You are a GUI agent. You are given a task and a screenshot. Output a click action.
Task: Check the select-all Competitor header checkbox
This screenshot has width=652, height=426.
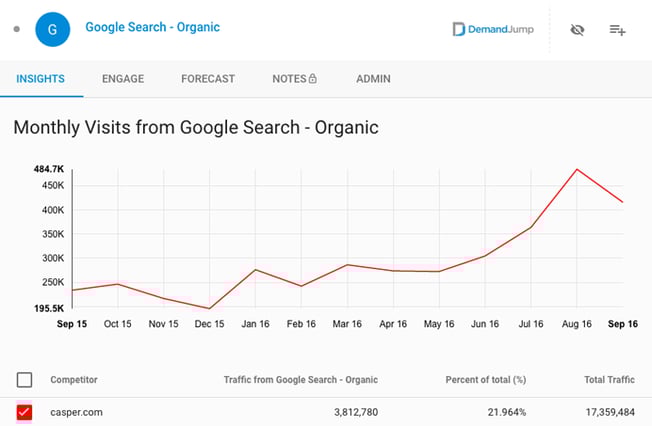point(25,380)
